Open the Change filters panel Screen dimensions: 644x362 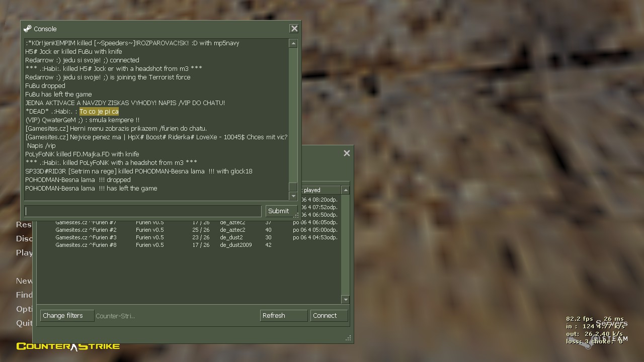[66, 316]
